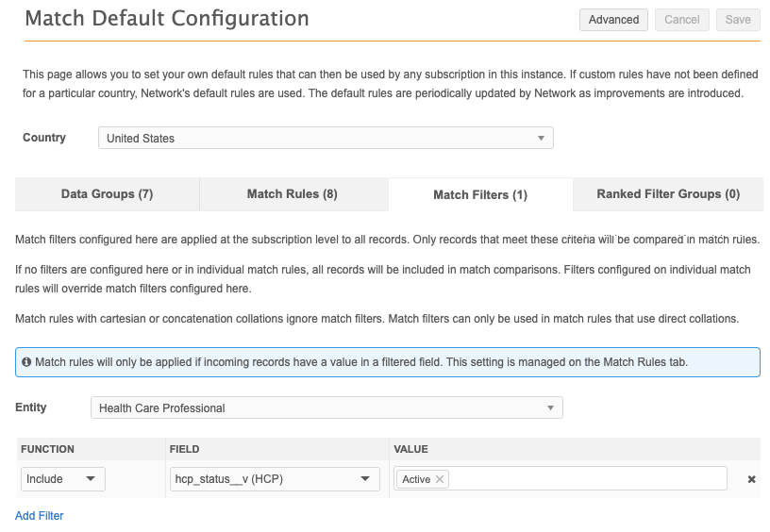This screenshot has height=532, width=770.
Task: Remove the Active value tag
Action: point(440,479)
